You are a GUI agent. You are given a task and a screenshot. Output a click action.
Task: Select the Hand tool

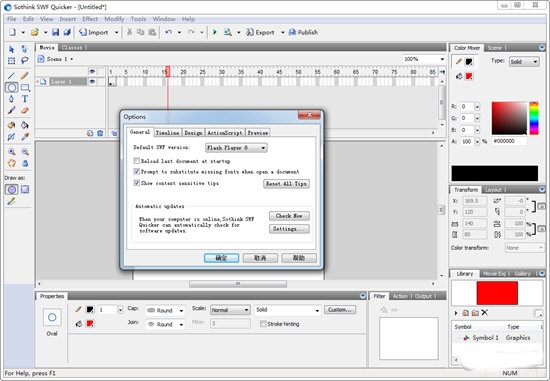coord(11,163)
